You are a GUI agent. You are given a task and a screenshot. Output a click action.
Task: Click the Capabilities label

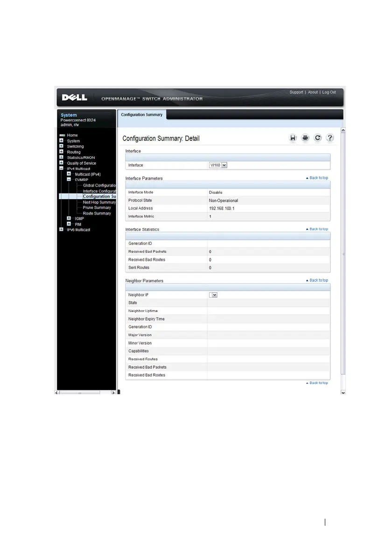pyautogui.click(x=138, y=351)
